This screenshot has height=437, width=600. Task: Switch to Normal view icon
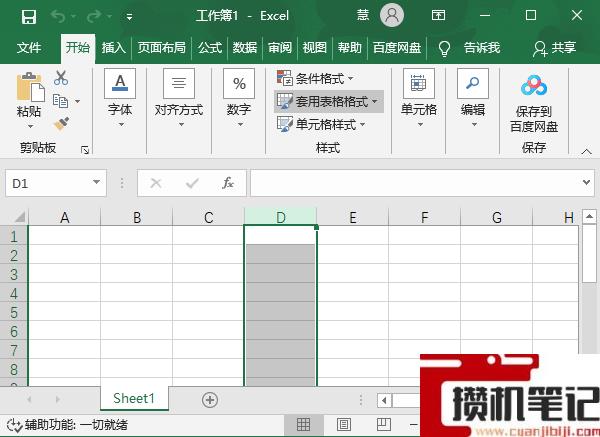[303, 424]
